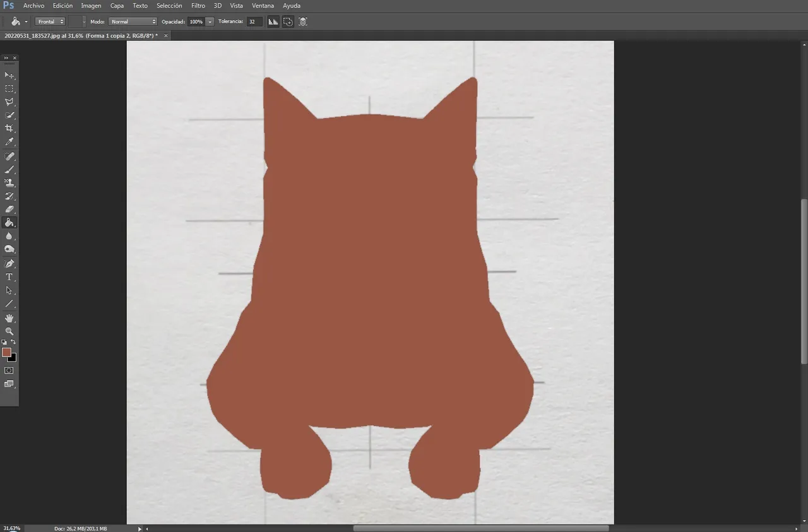Open the Filtro menu

198,6
